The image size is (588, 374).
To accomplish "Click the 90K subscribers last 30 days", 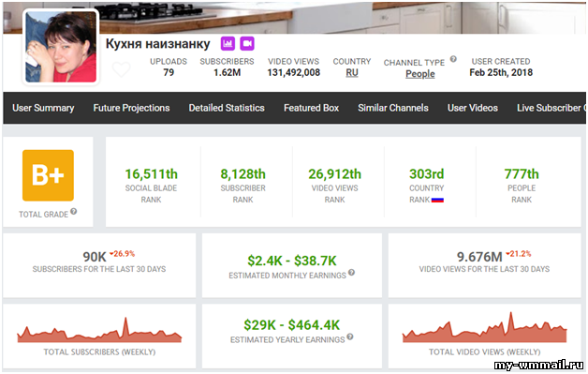I will pos(95,257).
